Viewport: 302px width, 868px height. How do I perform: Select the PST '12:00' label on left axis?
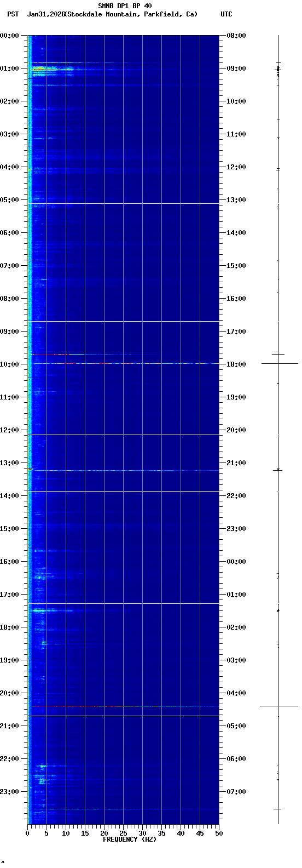coord(10,430)
